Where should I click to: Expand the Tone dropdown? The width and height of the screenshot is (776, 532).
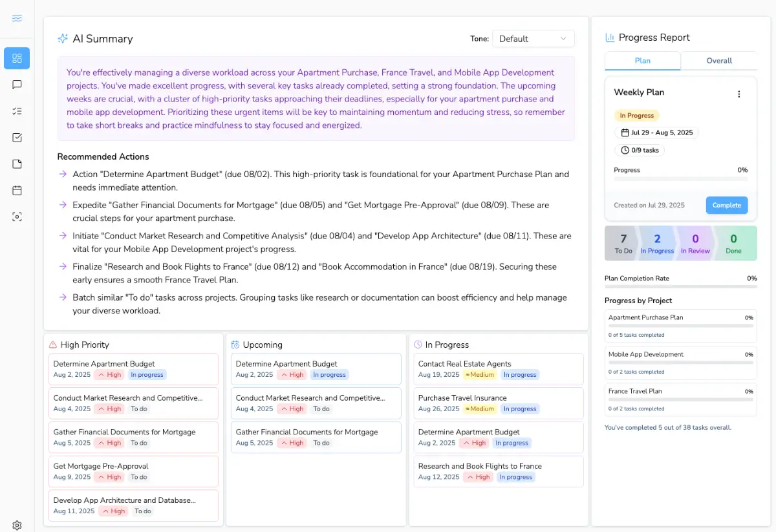coord(533,39)
